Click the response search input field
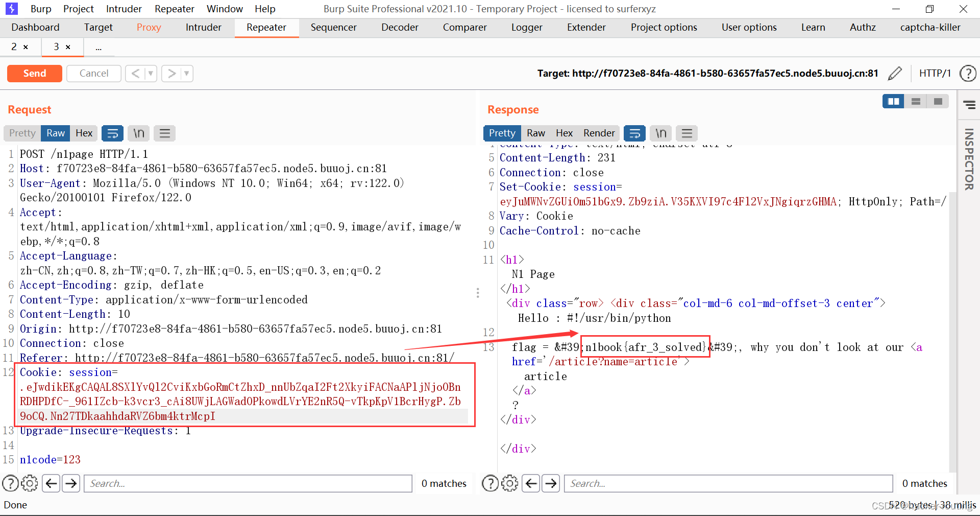 [728, 483]
